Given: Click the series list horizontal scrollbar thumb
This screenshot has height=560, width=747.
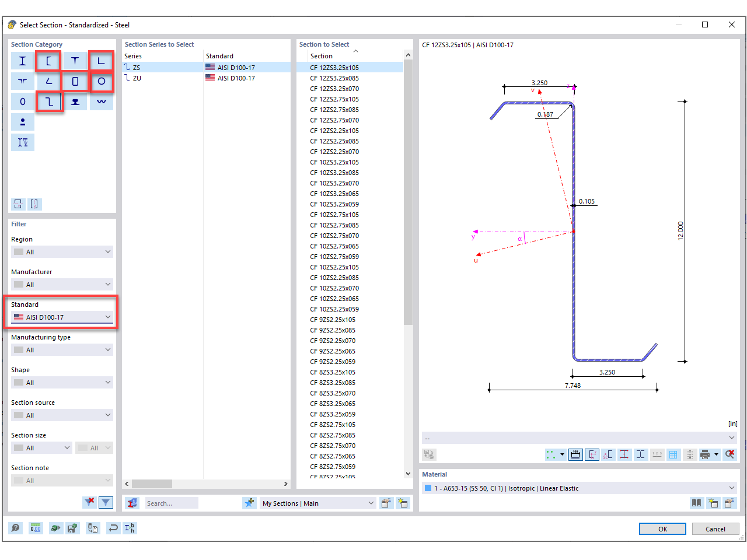Looking at the screenshot, I should click(152, 484).
